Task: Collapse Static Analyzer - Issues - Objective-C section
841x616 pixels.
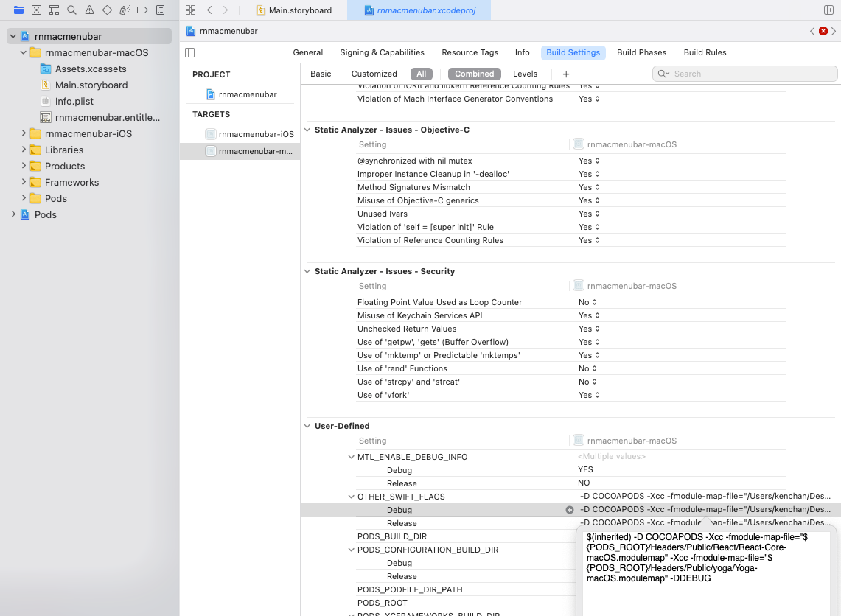Action: 307,130
